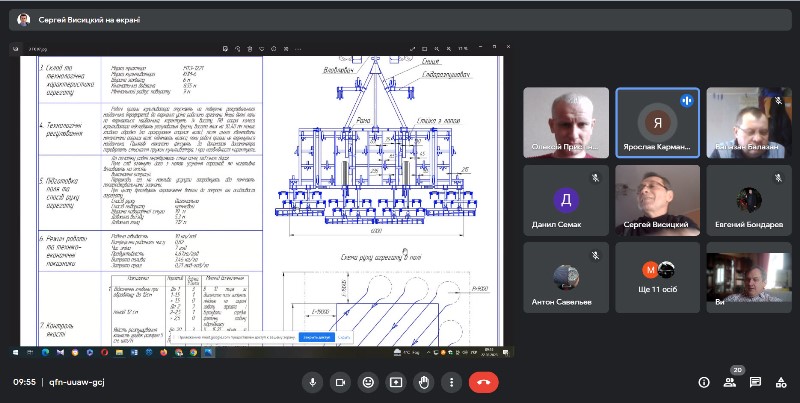Open the emoji reactions panel
Screen dimensions: 800x403
tap(368, 382)
